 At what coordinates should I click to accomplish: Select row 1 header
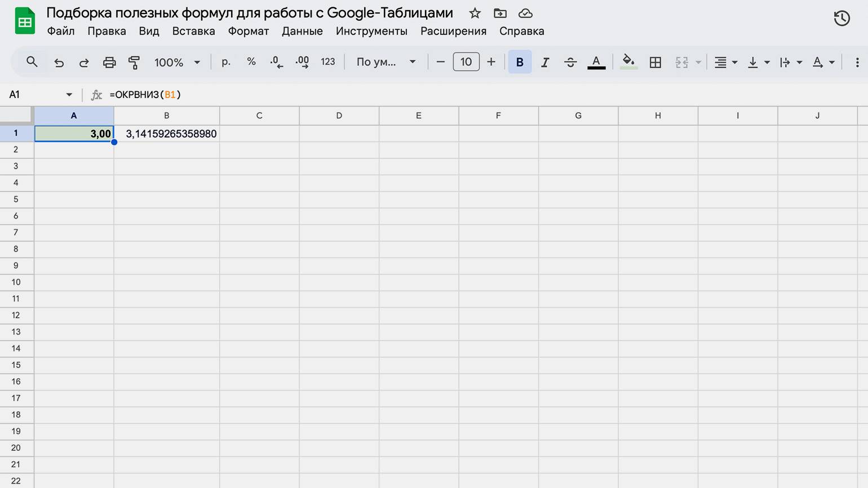pos(16,134)
